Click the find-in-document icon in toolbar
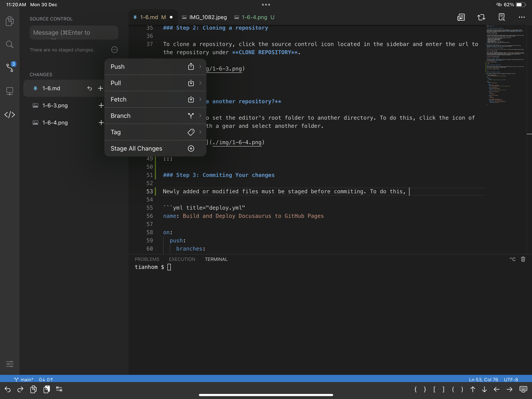 coord(502,17)
